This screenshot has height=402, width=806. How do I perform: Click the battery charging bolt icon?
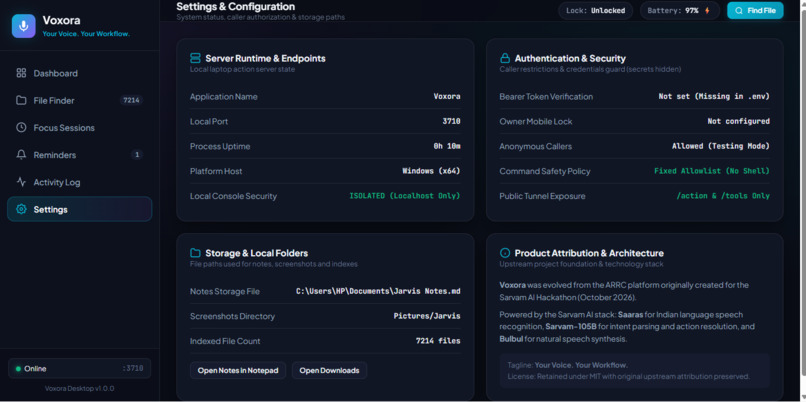point(707,10)
